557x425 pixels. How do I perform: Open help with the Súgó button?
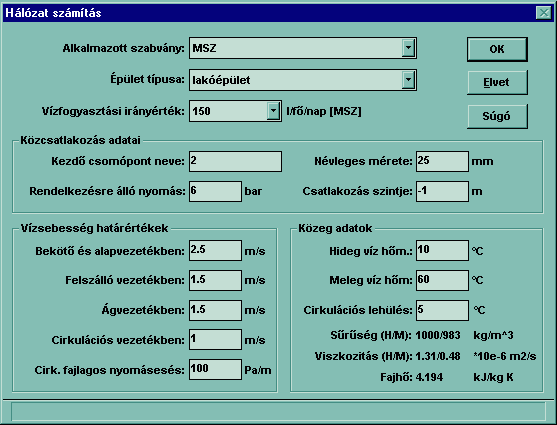pos(497,116)
